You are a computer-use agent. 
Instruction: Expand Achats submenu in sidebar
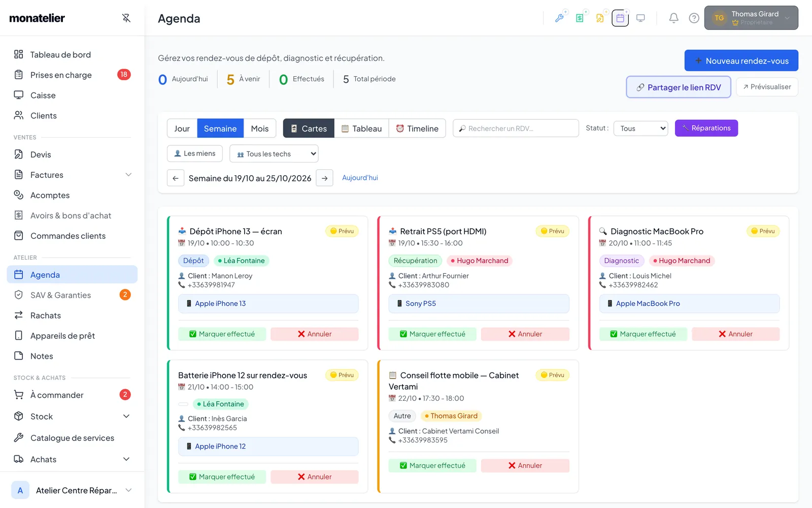pos(126,459)
